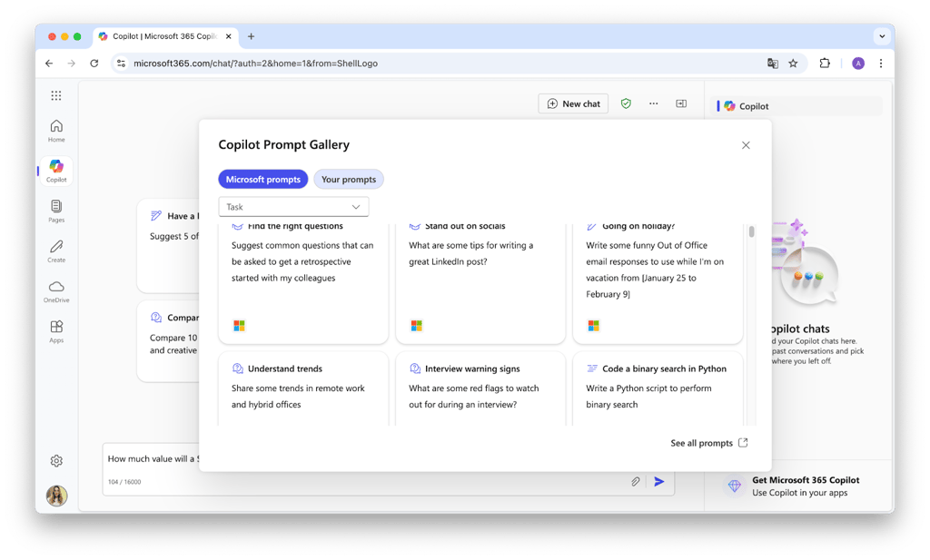Select the Understand trends prompt
Image resolution: width=930 pixels, height=560 pixels.
303,388
